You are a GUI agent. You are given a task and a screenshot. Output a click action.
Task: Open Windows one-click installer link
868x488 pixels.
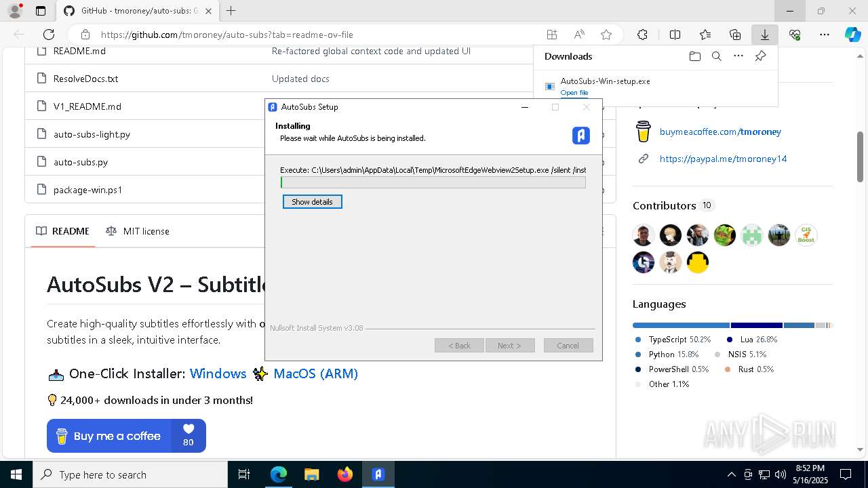(x=218, y=373)
